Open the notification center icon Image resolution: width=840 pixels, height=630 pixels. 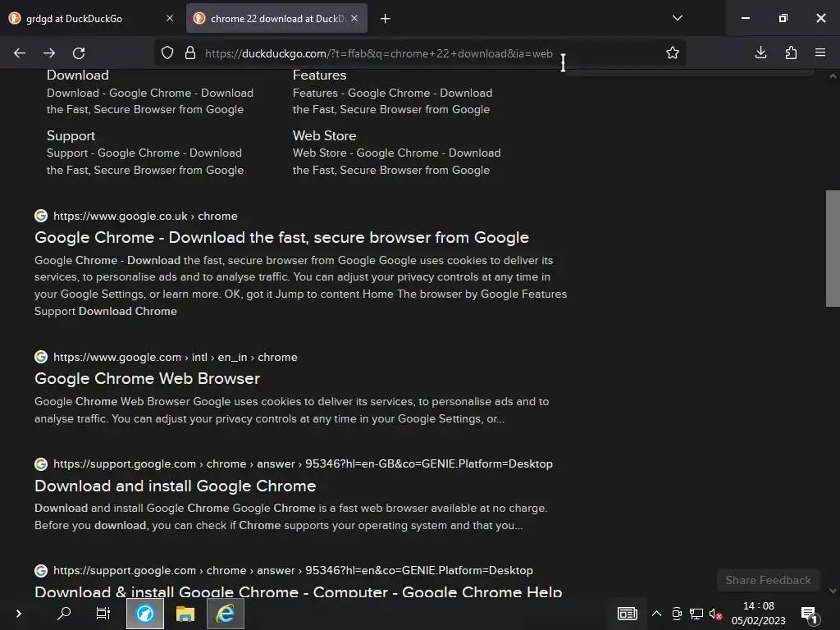[x=810, y=614]
